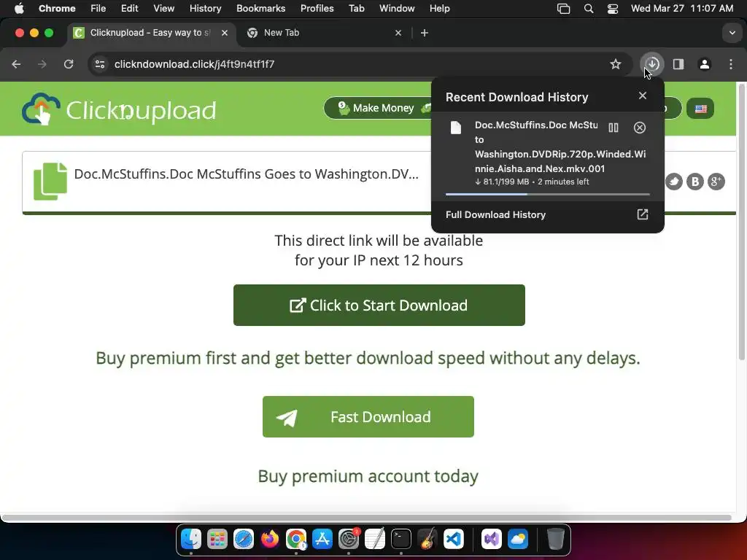Cancel the Doc.McStuffins download
747x560 pixels.
(639, 128)
